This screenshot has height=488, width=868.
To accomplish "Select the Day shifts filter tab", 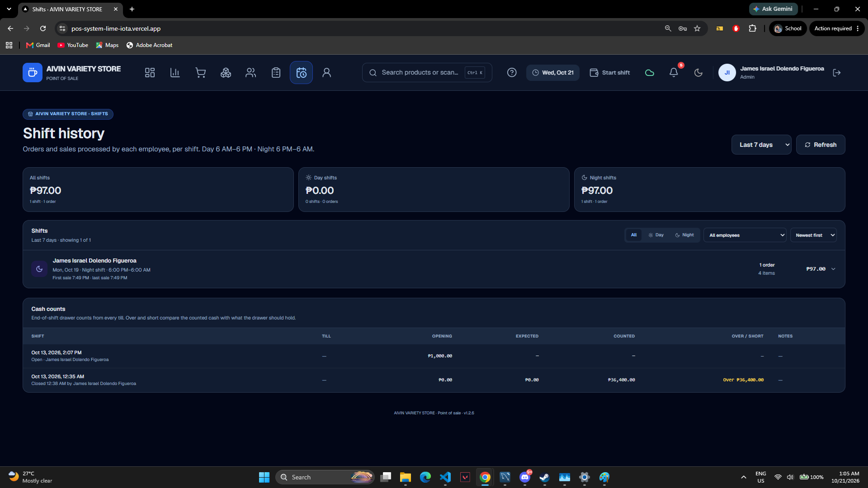I will [x=656, y=235].
